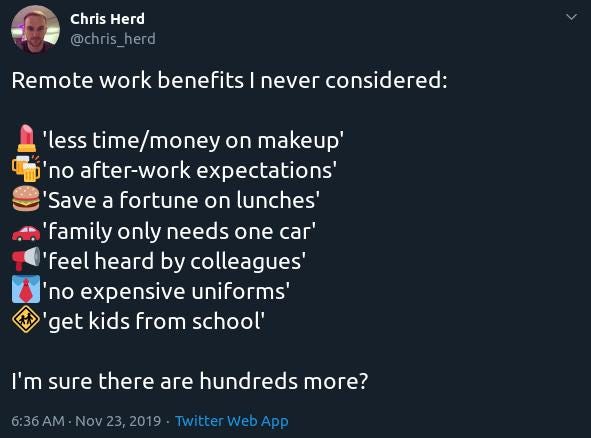
Task: Click the 'feel heard by colleagues' line
Action: (x=174, y=261)
